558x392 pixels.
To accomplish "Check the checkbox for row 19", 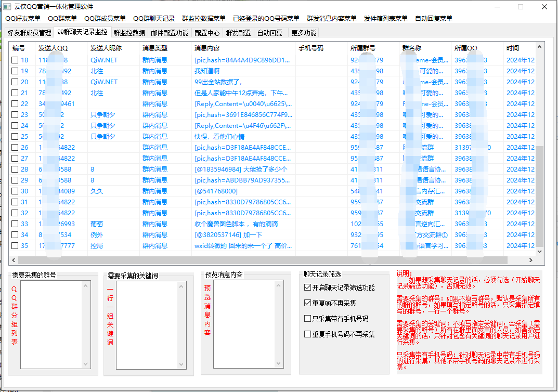I will click(15, 71).
